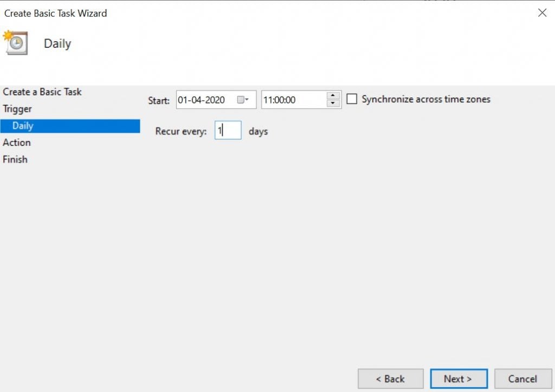Select the Trigger step in sidebar
The height and width of the screenshot is (392, 555).
click(x=17, y=109)
